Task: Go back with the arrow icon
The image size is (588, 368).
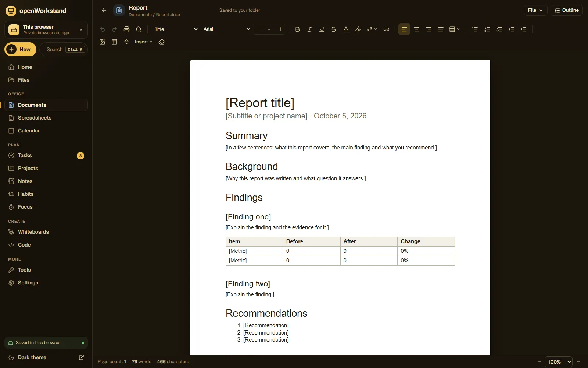Action: [104, 10]
